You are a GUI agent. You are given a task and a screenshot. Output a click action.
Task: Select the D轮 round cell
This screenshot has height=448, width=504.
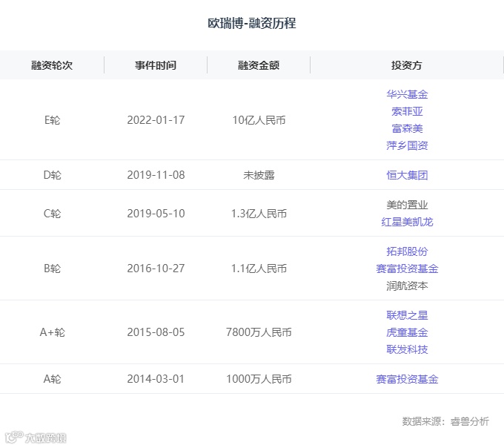(52, 175)
